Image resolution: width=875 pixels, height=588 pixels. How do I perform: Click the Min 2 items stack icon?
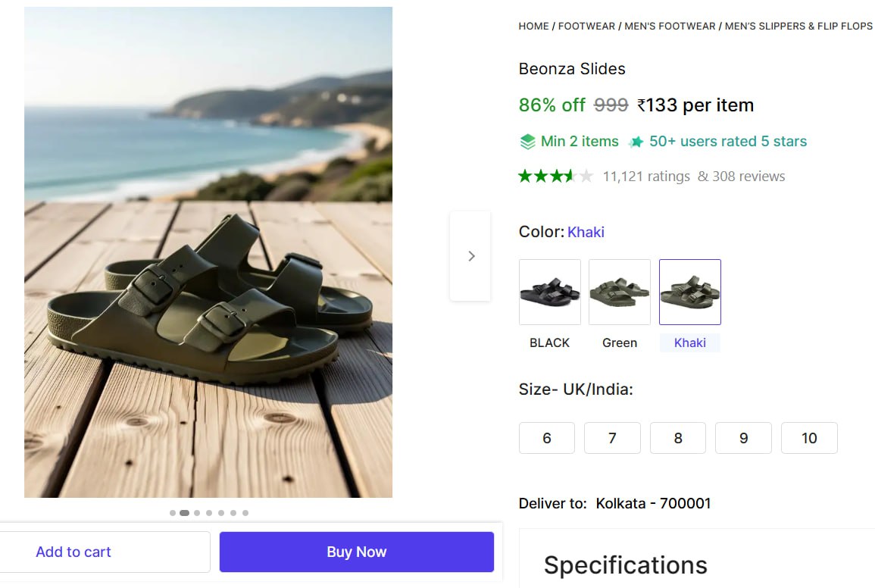pos(527,142)
